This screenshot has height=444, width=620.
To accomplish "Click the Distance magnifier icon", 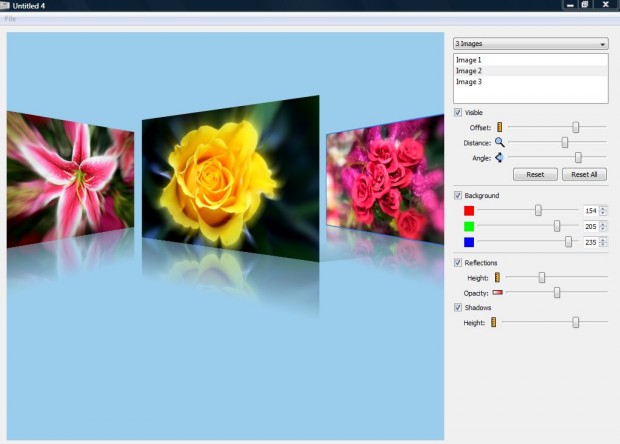I will [x=500, y=143].
